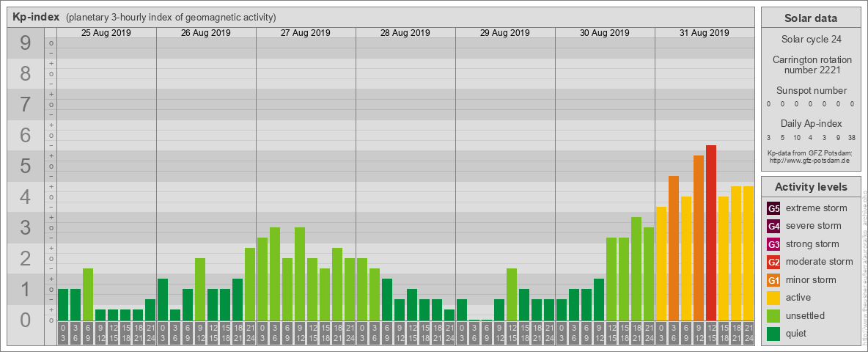Click the 28 Aug 2019 date header
This screenshot has height=352, width=868.
pyautogui.click(x=405, y=33)
